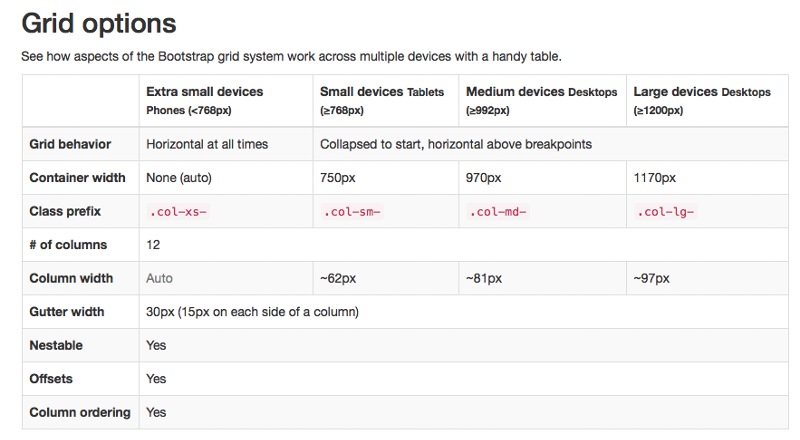Click the Container width row label
800x440 pixels.
[77, 178]
